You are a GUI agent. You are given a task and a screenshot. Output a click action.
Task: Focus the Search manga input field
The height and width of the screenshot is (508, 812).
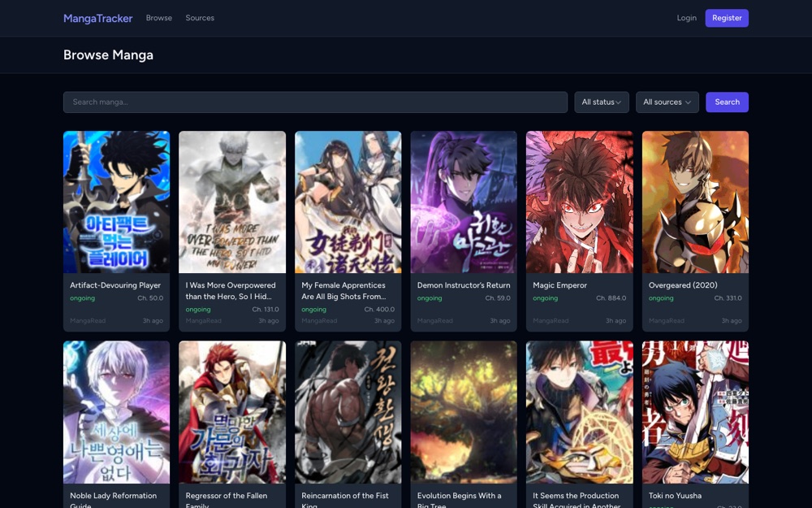(315, 102)
